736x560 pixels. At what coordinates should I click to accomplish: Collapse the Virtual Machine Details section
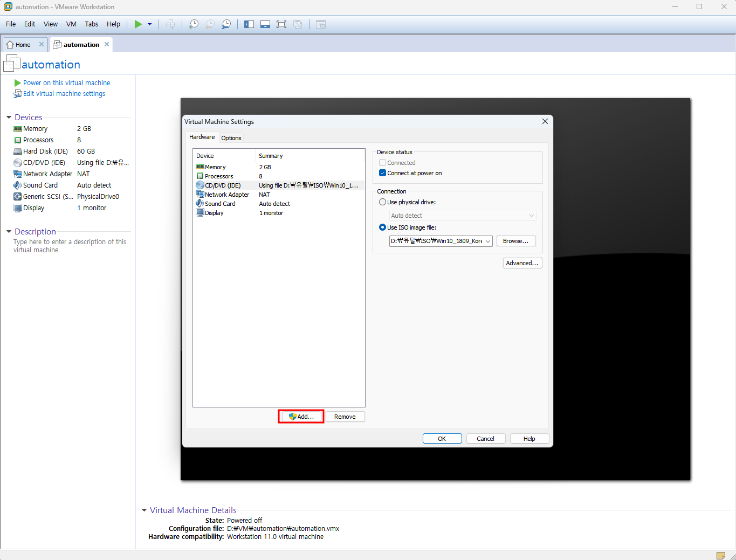(x=144, y=510)
